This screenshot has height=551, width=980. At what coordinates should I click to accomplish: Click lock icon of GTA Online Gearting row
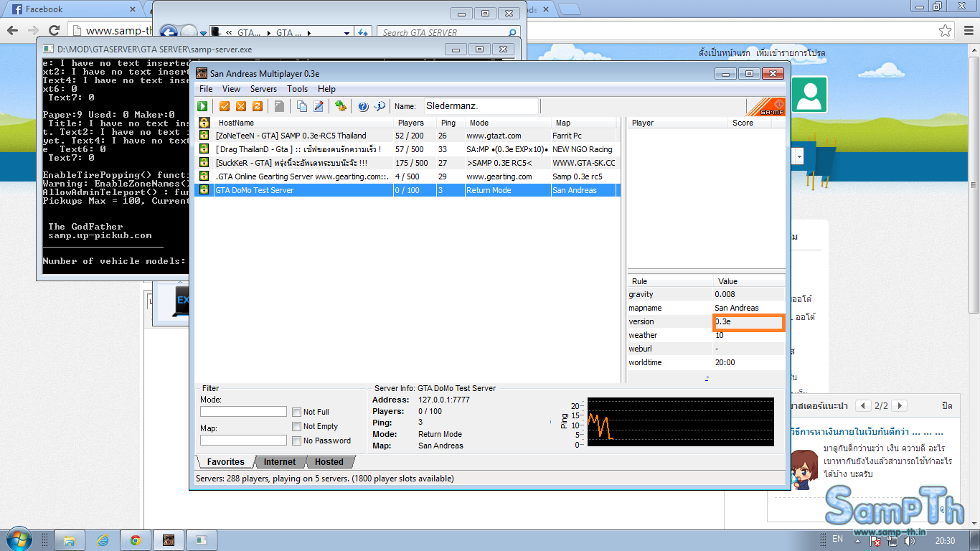click(204, 176)
